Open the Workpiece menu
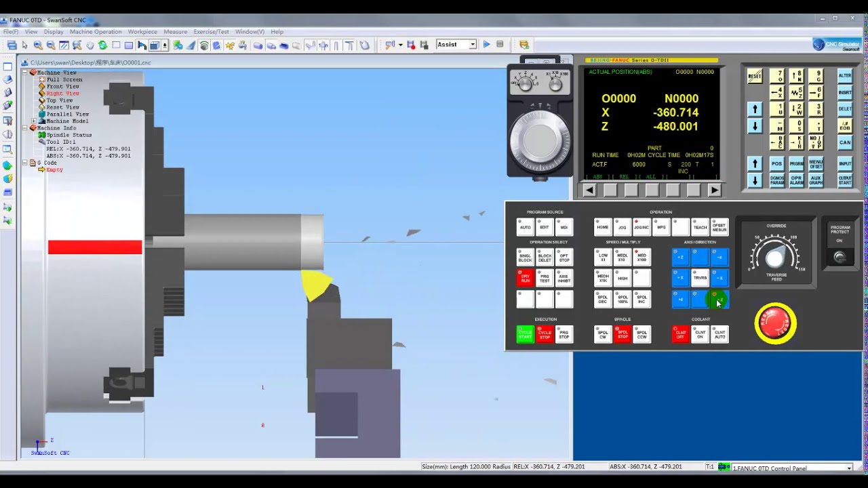This screenshot has height=488, width=868. [x=142, y=32]
